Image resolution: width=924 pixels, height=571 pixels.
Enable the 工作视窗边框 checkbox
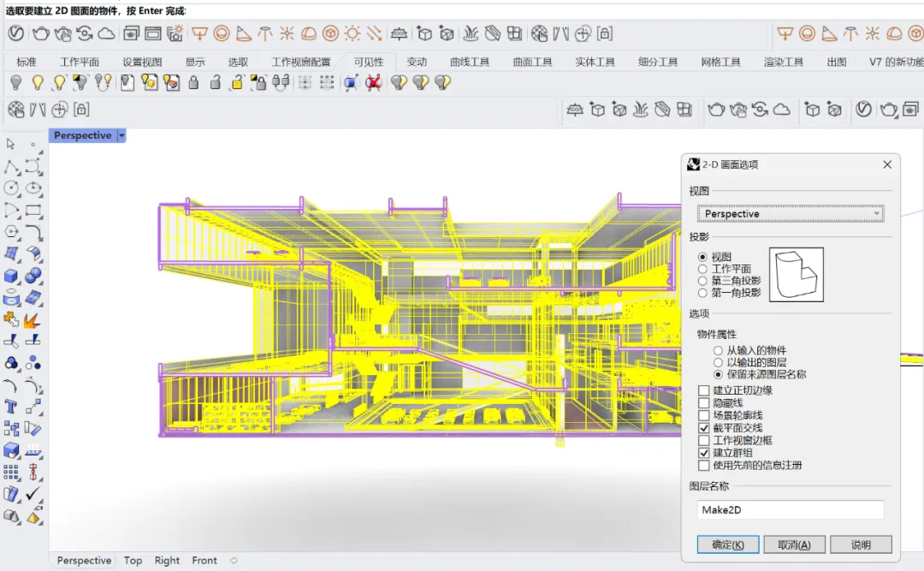[703, 440]
